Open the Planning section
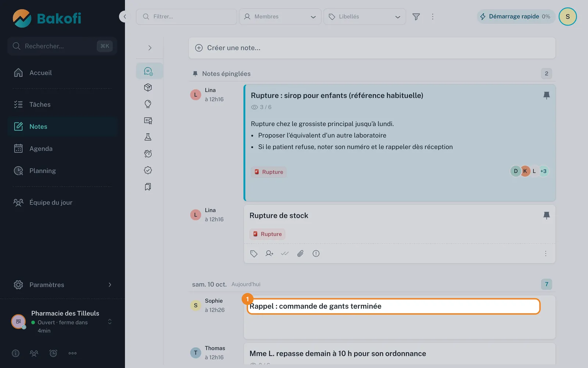This screenshot has height=368, width=588. pos(62,171)
